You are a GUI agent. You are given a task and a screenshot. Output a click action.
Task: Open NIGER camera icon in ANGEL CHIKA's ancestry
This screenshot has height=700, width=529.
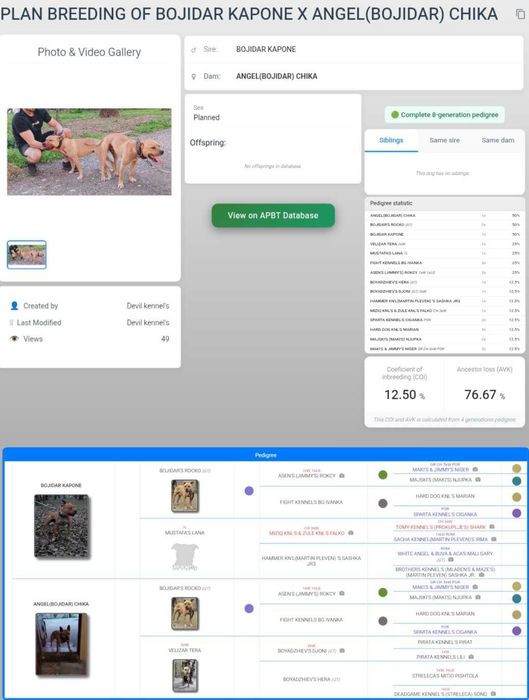475,587
